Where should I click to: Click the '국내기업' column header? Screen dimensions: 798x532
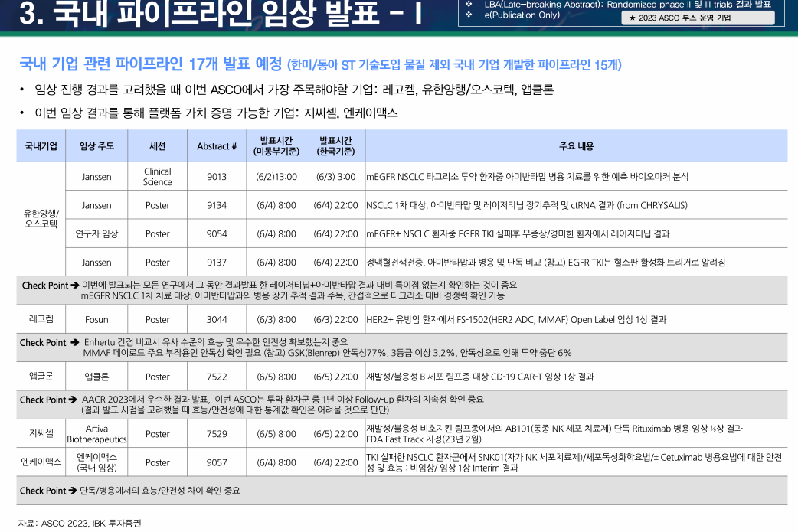[41, 146]
